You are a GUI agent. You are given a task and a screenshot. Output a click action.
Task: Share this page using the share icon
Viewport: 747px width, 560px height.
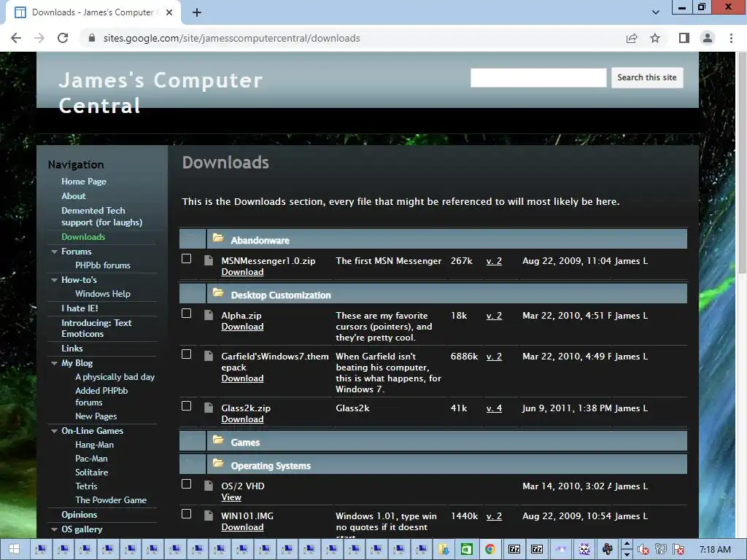point(632,38)
